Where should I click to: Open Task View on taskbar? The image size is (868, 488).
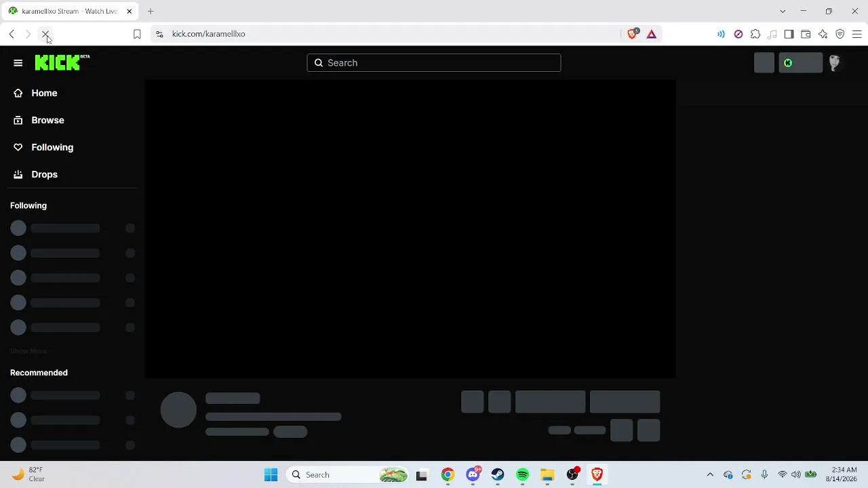click(422, 475)
